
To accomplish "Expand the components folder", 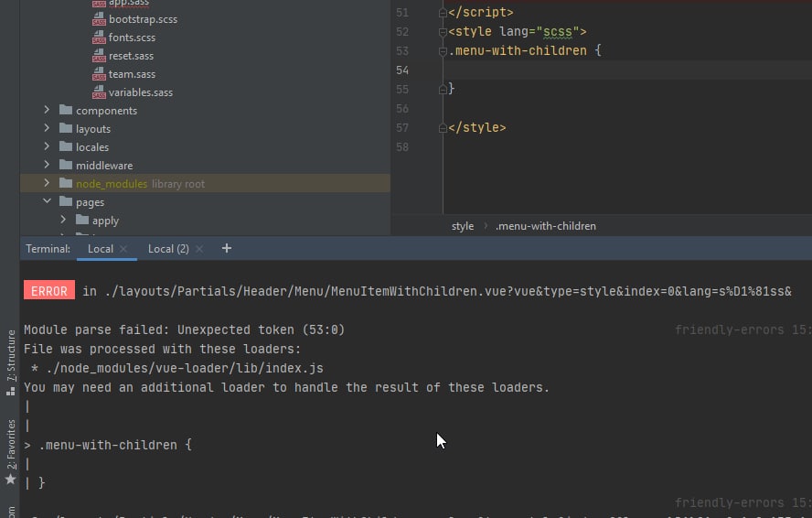I will 47,110.
